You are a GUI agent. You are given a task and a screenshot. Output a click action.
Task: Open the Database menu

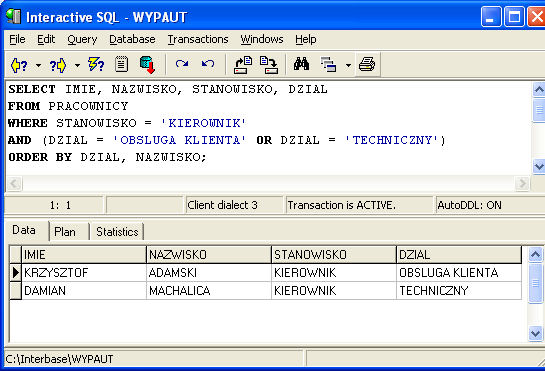point(132,39)
